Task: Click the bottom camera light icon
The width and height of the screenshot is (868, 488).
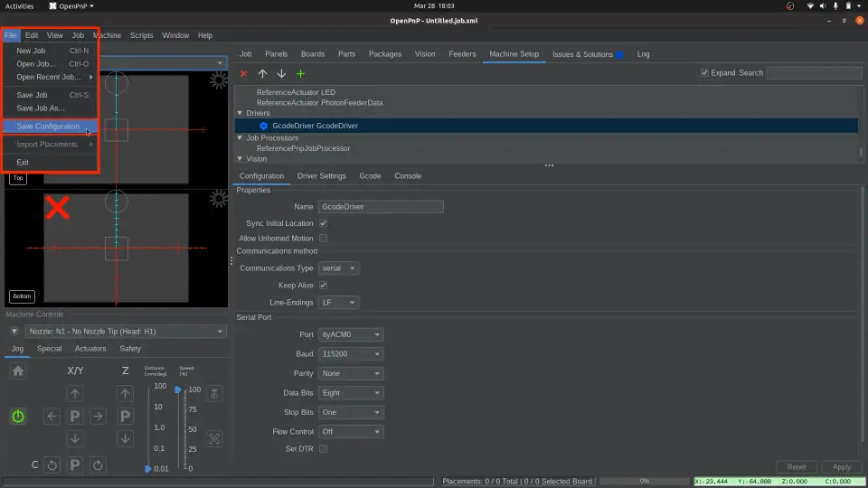Action: click(219, 199)
